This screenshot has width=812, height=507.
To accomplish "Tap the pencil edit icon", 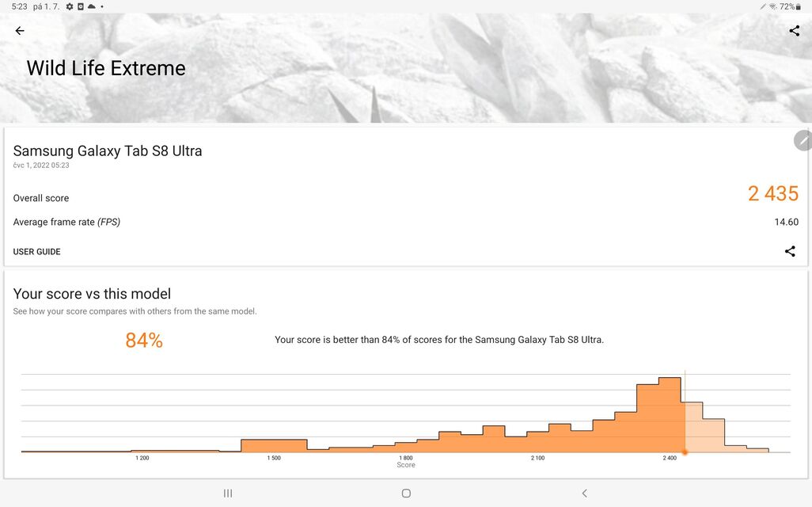I will coord(803,141).
